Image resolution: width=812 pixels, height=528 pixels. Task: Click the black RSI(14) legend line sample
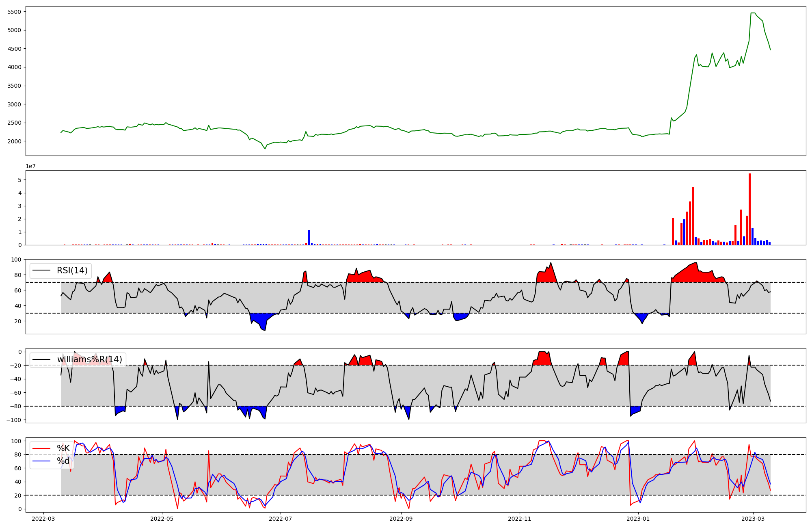(41, 270)
